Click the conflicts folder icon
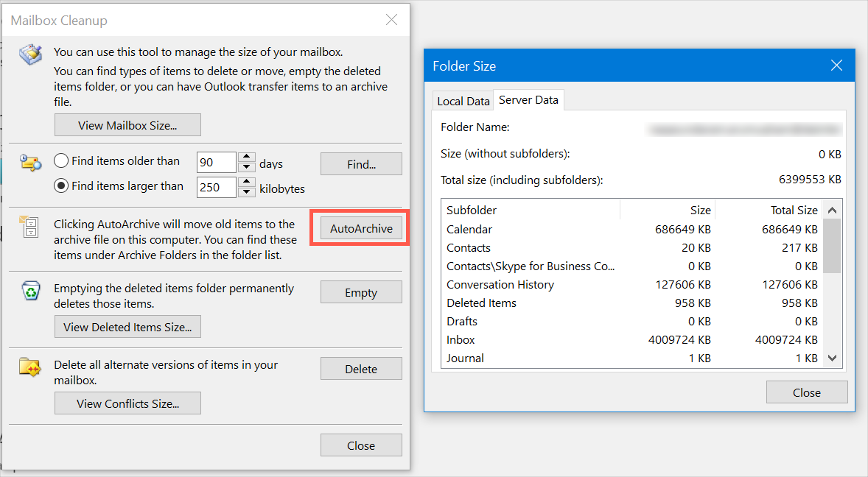Screen dimensions: 868x477 tap(30, 367)
